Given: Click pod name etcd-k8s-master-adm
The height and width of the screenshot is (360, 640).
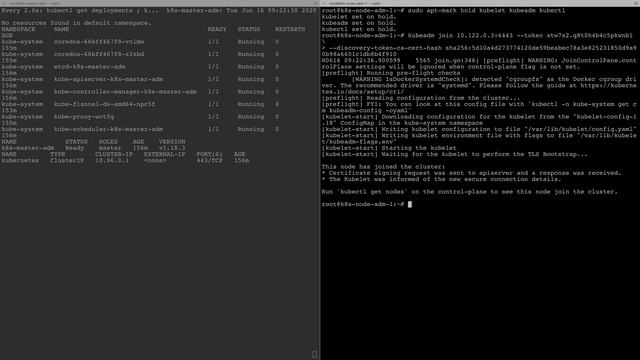Looking at the screenshot, I should [90, 67].
